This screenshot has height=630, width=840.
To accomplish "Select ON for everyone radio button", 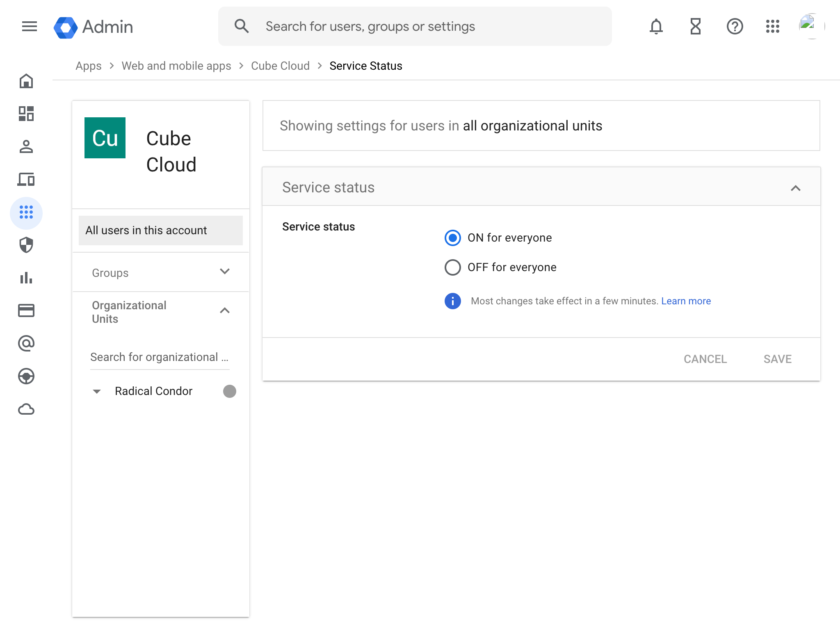I will pos(453,238).
